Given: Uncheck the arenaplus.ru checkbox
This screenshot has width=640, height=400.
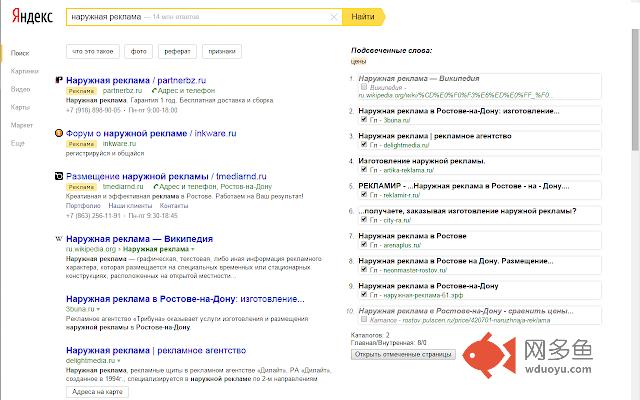Looking at the screenshot, I should point(364,244).
